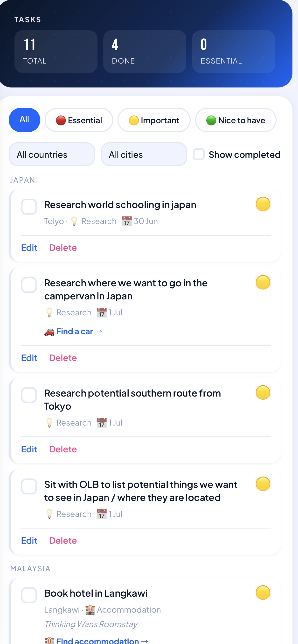Click the 'Tolyo' city label
This screenshot has width=298, height=644.
54,221
